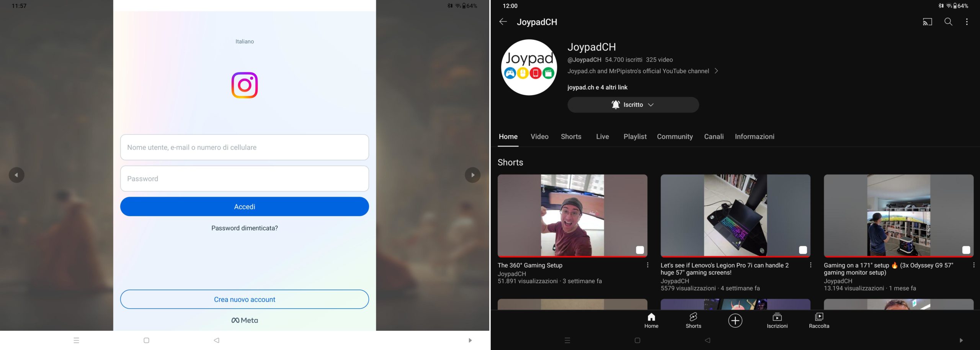This screenshot has height=350, width=980.
Task: Tap back triangle in YouTube window navbar
Action: [707, 340]
